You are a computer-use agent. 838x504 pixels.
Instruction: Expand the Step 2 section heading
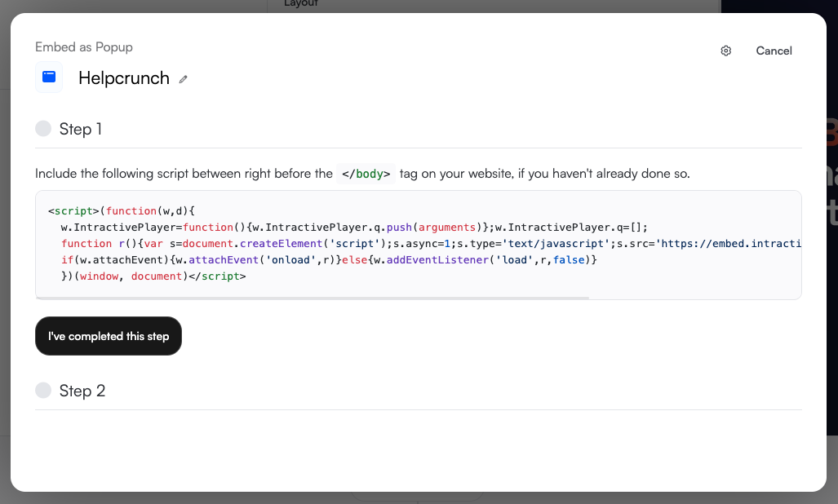(82, 391)
